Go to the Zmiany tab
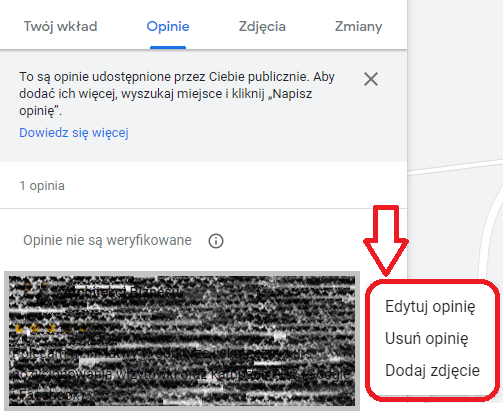The height and width of the screenshot is (413, 503). tap(359, 27)
